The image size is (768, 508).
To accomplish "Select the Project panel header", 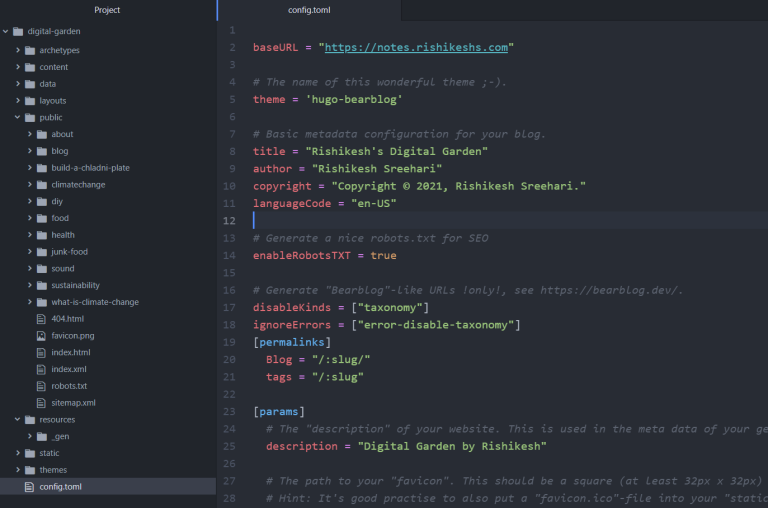I will pos(107,10).
